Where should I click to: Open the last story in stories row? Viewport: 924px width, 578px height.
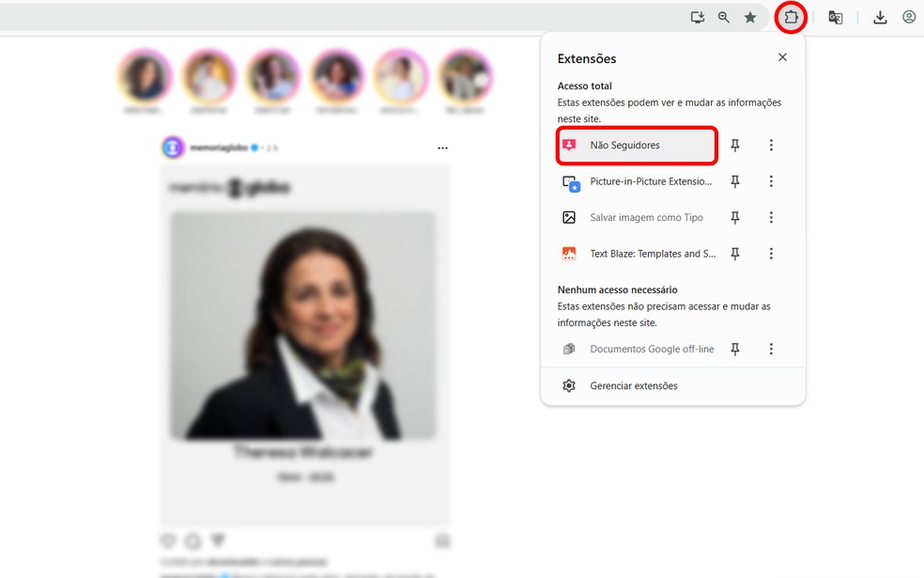pyautogui.click(x=466, y=77)
